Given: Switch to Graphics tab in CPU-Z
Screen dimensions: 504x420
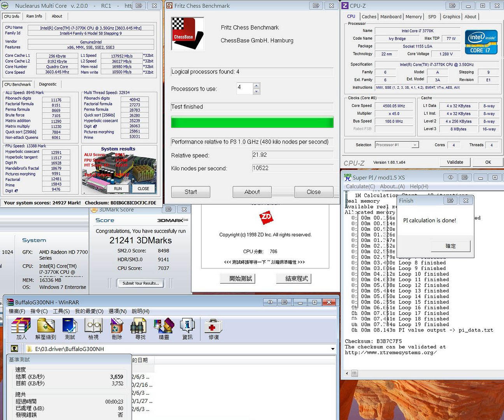Looking at the screenshot, I should point(451,17).
